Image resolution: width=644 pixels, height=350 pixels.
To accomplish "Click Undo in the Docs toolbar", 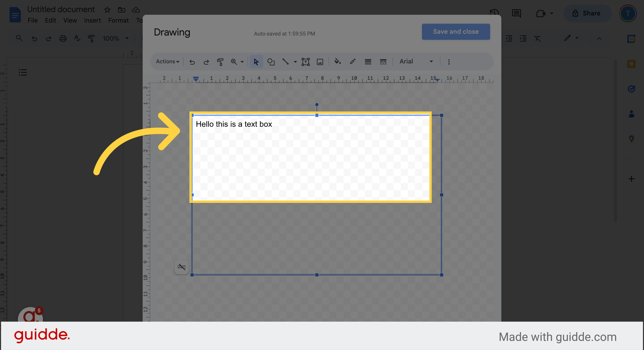I will [x=34, y=38].
